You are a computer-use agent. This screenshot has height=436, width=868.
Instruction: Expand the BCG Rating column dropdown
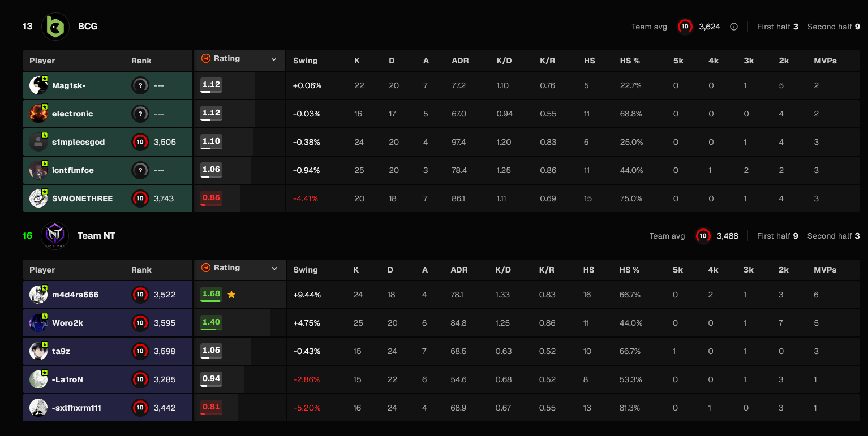[x=274, y=59]
